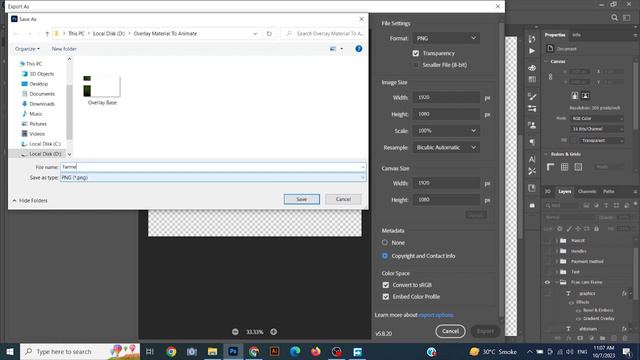The width and height of the screenshot is (640, 360).
Task: Open the Brush Settings panel icon
Action: tap(532, 97)
